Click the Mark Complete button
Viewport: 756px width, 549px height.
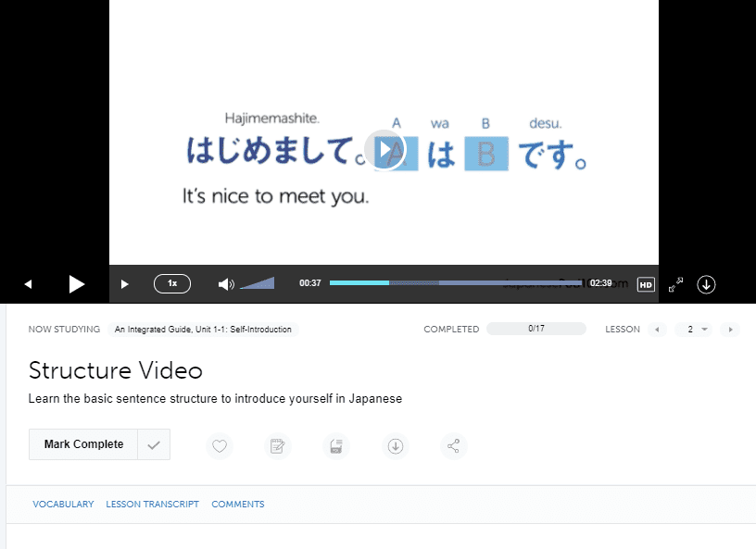tap(83, 444)
